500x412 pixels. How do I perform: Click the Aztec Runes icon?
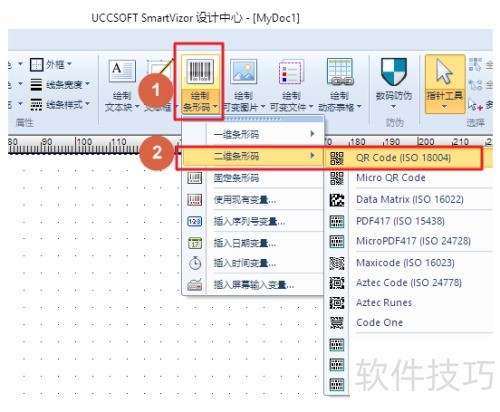(x=337, y=303)
